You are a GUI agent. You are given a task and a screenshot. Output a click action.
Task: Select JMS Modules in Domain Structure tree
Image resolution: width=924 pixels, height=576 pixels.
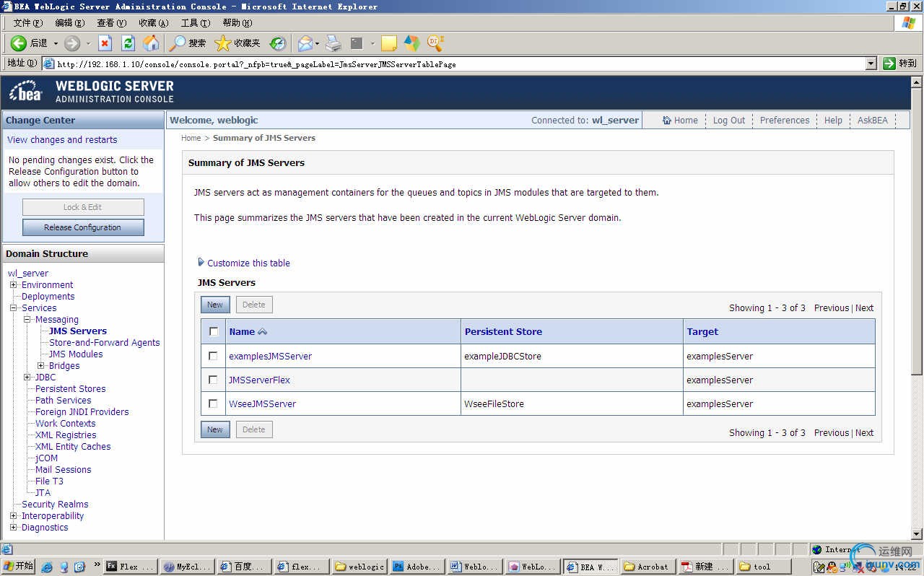76,354
